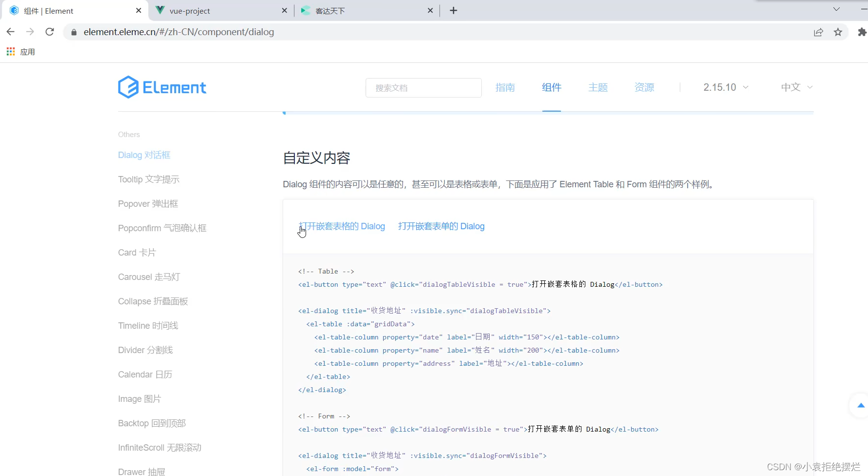Click the <!-- Table --> code comment
Screen dimensions: 868x476
[x=326, y=271]
